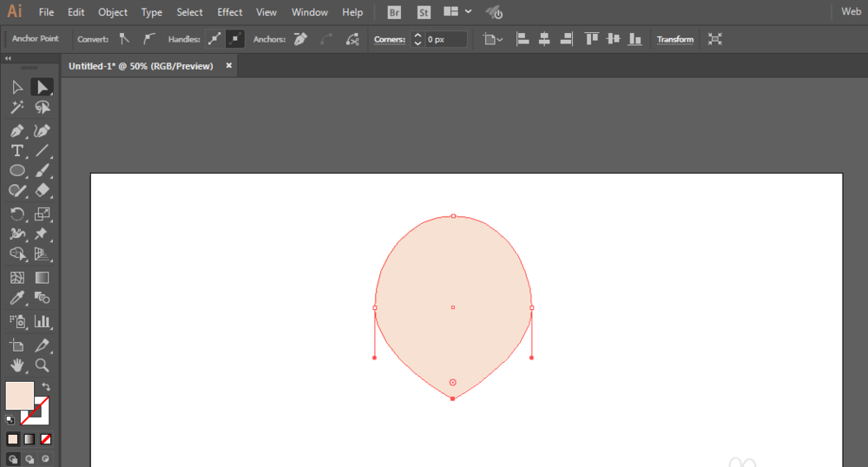Select the Perspective Grid tool

pos(42,254)
